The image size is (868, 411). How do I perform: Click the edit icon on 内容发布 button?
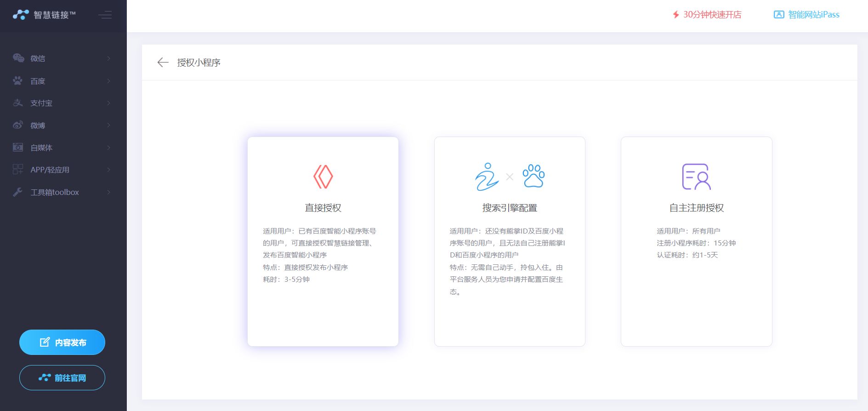pyautogui.click(x=45, y=342)
